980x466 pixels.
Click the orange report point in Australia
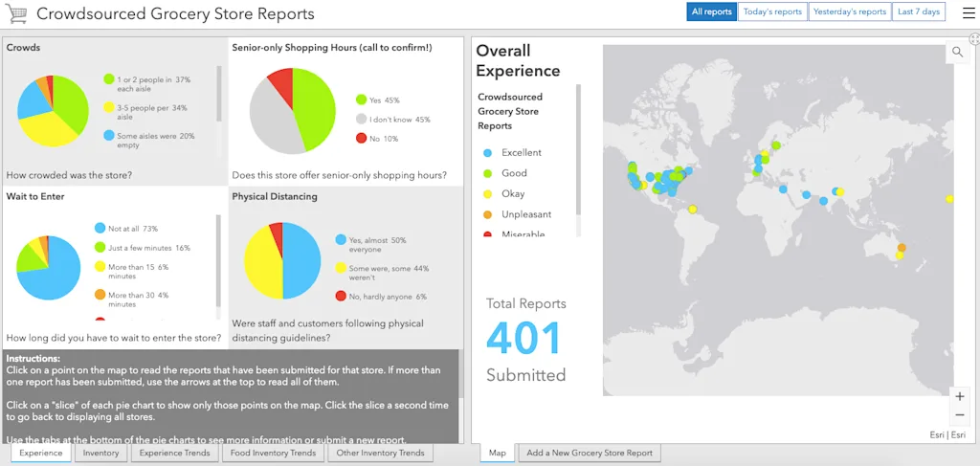pyautogui.click(x=902, y=248)
